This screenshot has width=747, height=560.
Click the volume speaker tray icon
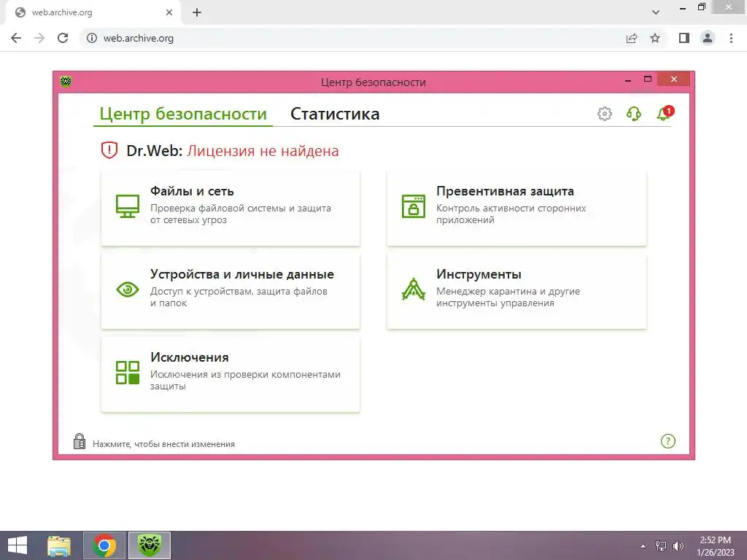click(x=678, y=546)
